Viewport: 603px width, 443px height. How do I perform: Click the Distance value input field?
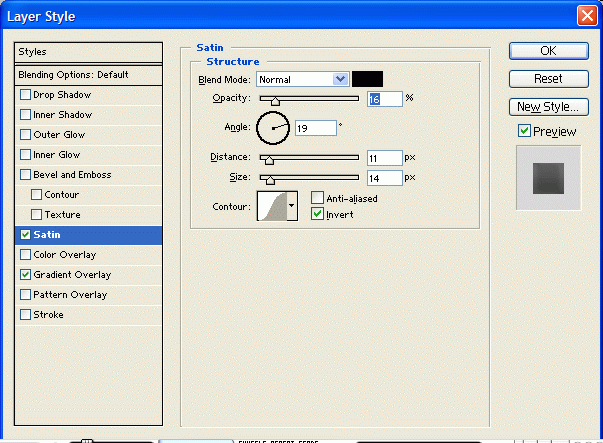(385, 158)
